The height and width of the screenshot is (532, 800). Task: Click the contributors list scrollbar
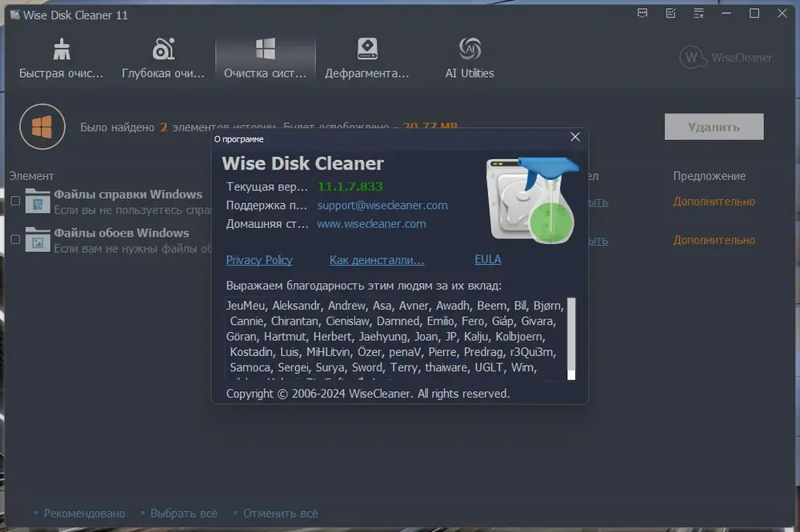click(x=571, y=336)
